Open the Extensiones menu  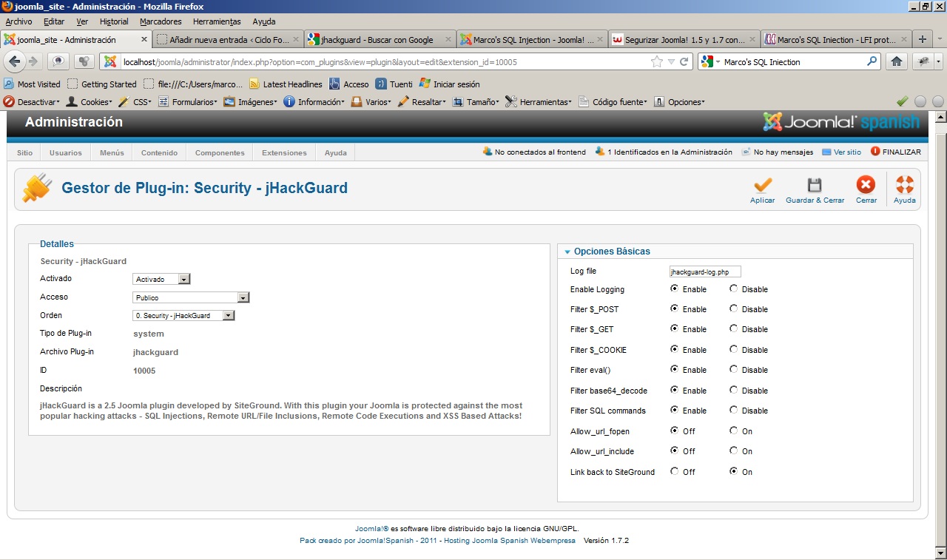[284, 152]
